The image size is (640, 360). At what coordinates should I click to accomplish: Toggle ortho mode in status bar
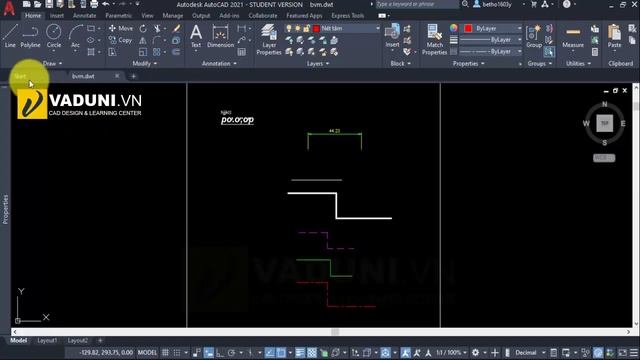[220, 352]
